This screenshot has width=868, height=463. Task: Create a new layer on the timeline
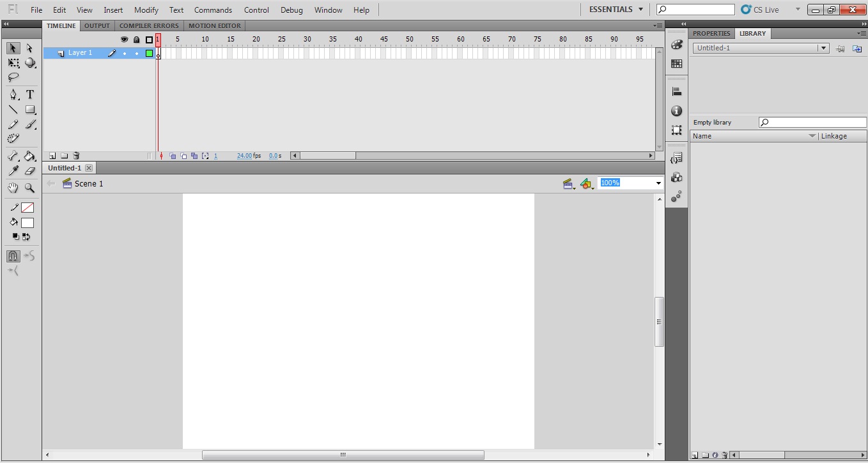(52, 155)
